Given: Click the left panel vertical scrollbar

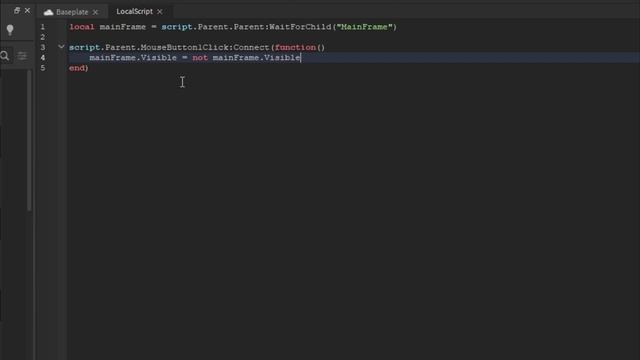Looking at the screenshot, I should [x=29, y=140].
